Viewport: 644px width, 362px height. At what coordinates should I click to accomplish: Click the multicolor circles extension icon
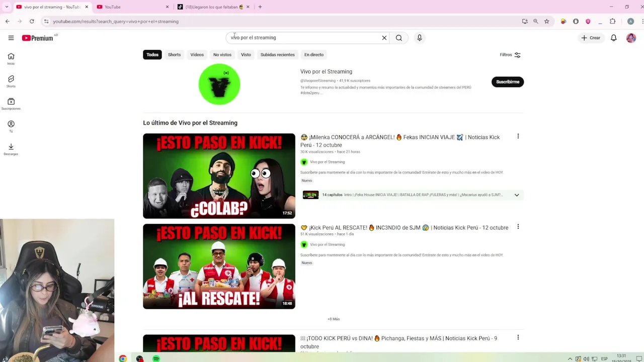point(563,21)
